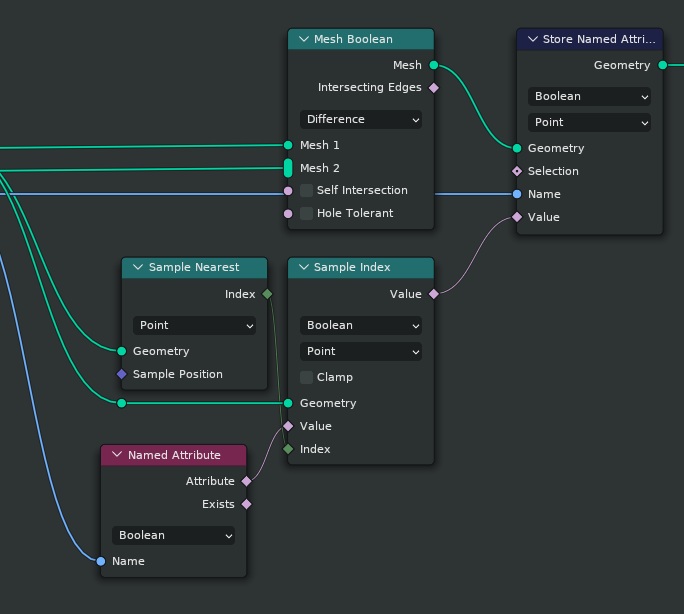
Task: Click the Sample Position input socket
Action: 122,374
